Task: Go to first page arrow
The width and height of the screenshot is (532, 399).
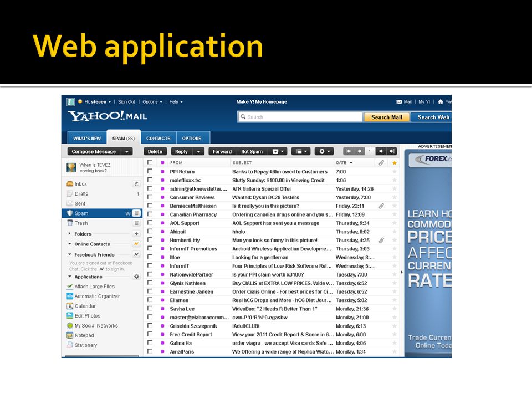Action: pos(349,151)
